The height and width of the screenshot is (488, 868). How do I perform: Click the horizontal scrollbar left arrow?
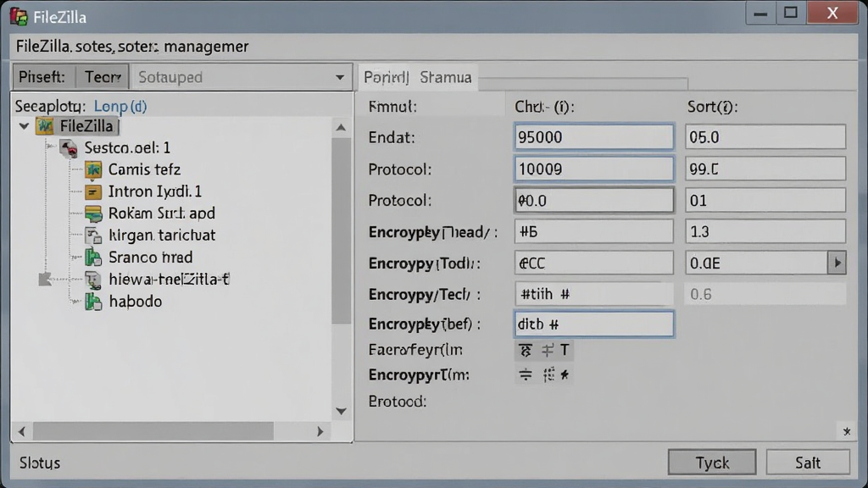pyautogui.click(x=21, y=431)
